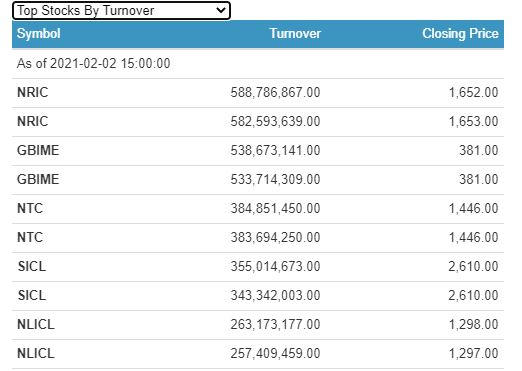Click the first NTC symbol
Image resolution: width=522 pixels, height=371 pixels.
pos(30,208)
